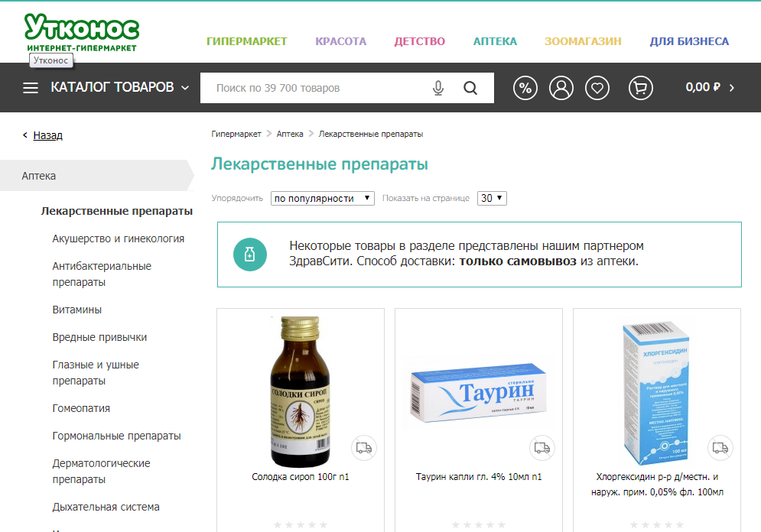The image size is (761, 532).
Task: Open Глазные и ушные препараты category
Action: pos(96,372)
